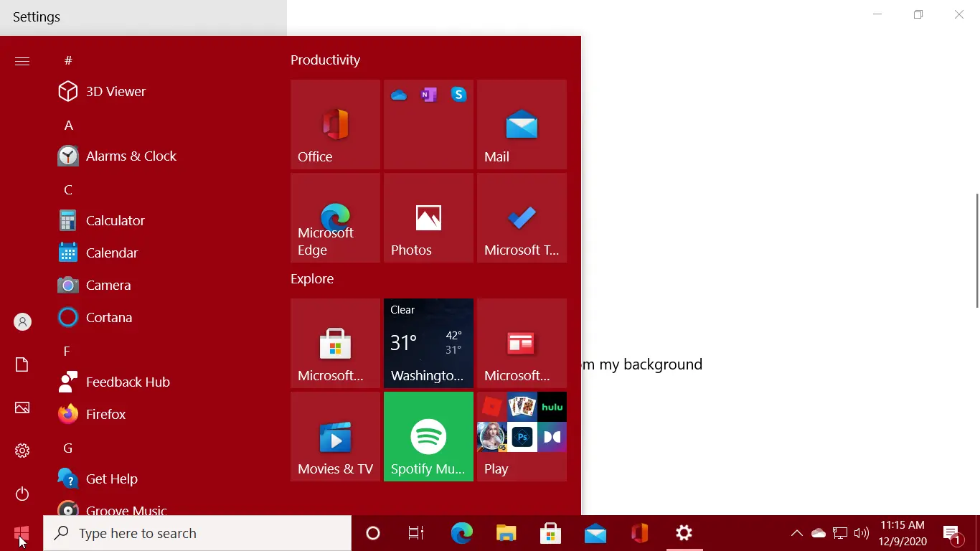Open Task View on taskbar
The width and height of the screenshot is (980, 551).
(416, 533)
